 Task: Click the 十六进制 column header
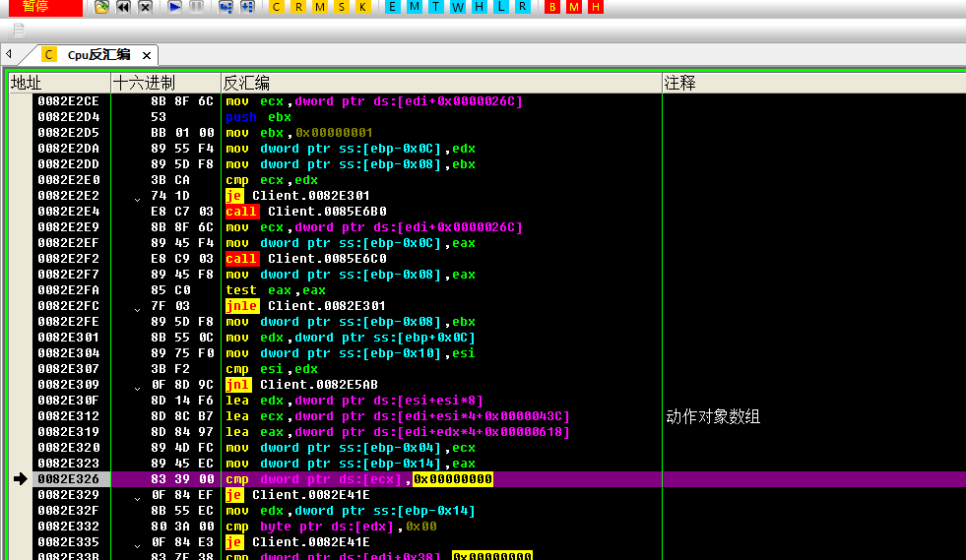pyautogui.click(x=165, y=84)
